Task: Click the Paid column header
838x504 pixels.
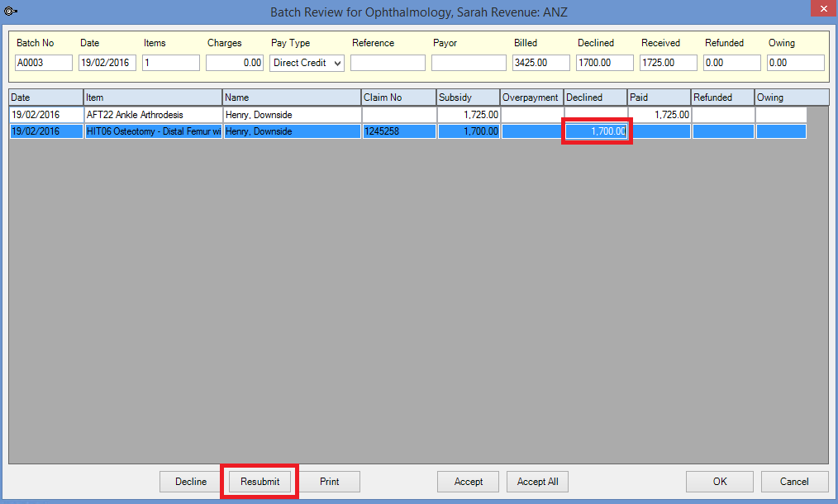Action: [659, 97]
